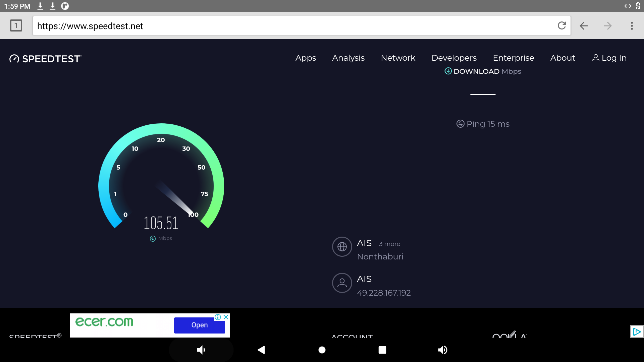The width and height of the screenshot is (644, 362).
Task: Show the + 3 more servers link
Action: 387,244
